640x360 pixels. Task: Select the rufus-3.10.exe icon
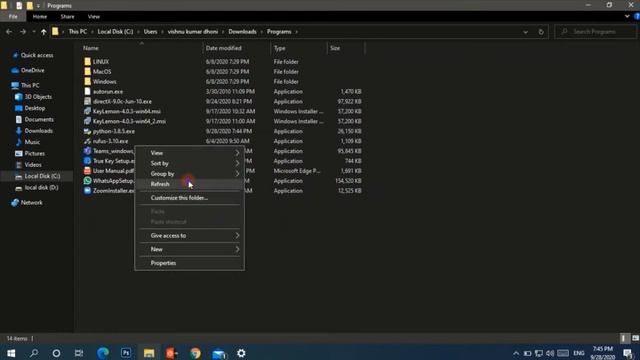pos(87,141)
